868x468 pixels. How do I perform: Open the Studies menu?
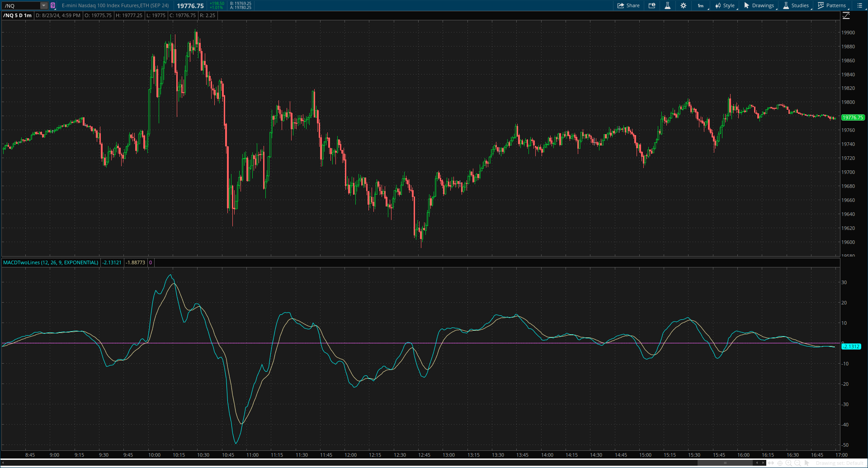pyautogui.click(x=796, y=5)
